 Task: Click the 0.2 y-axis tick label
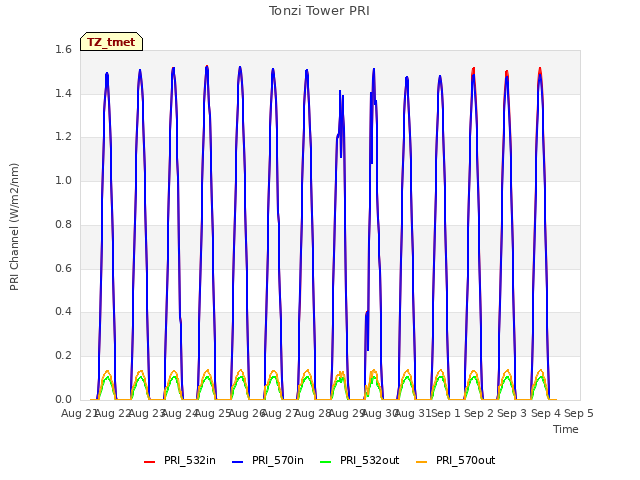coord(63,356)
